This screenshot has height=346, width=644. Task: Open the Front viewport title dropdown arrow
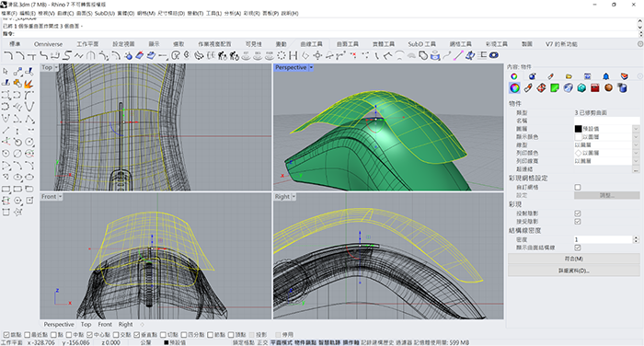click(x=61, y=197)
